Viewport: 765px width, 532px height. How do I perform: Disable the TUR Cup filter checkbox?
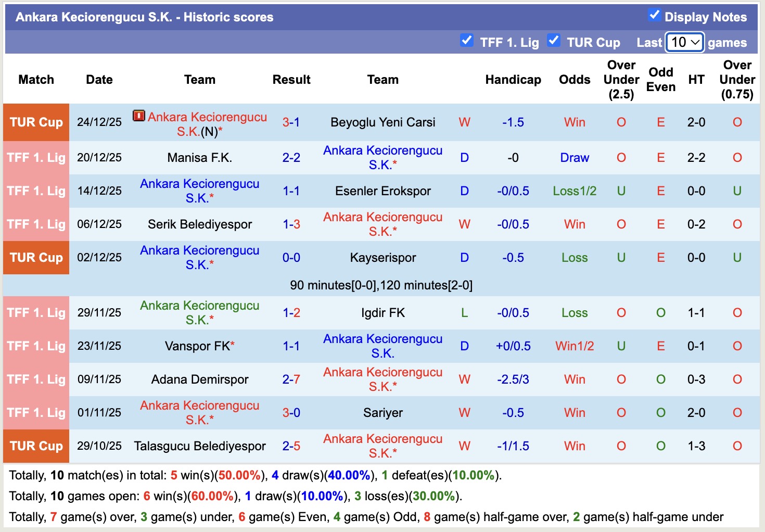tap(554, 41)
